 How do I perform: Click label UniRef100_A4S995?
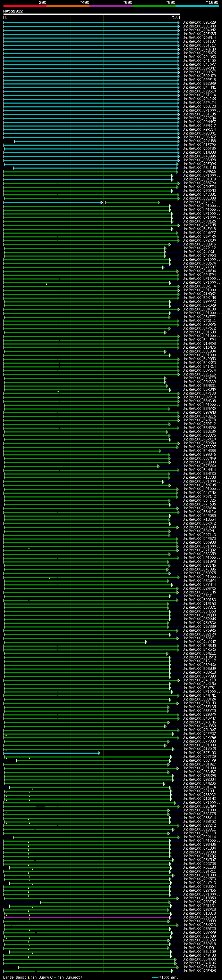tap(199, 156)
